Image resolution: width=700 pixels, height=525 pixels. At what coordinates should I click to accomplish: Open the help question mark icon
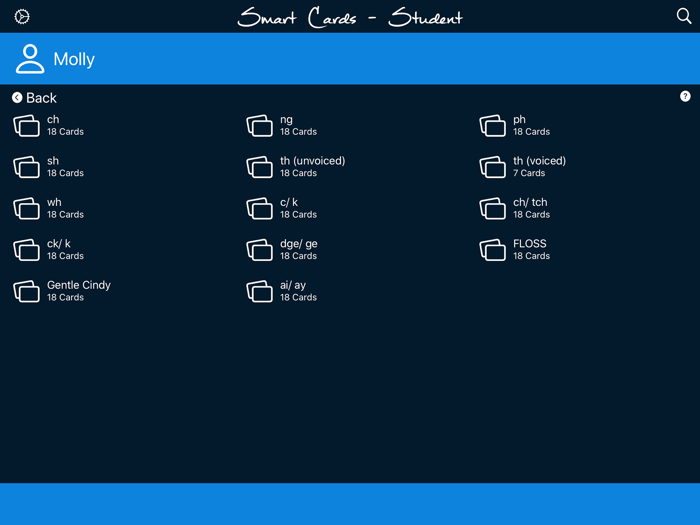(x=685, y=96)
